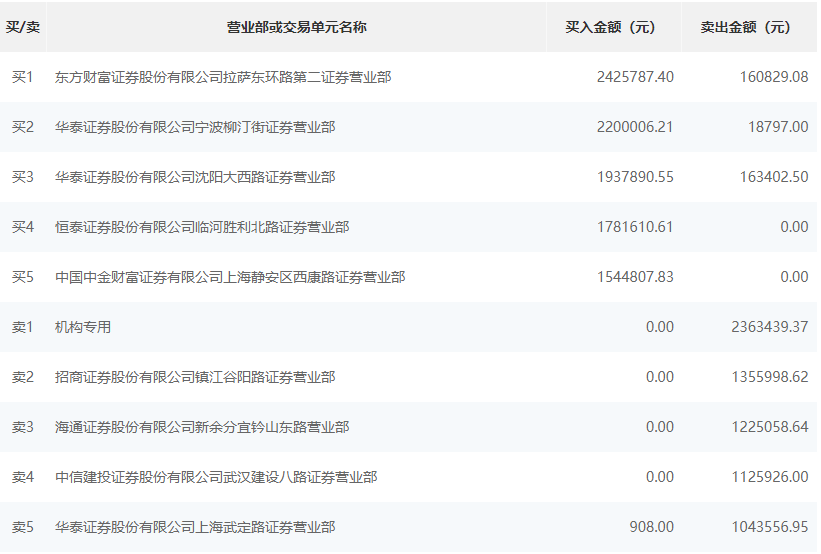Viewport: 821px width, 554px height.
Task: Select sell amount 1043556.95
Action: point(770,527)
